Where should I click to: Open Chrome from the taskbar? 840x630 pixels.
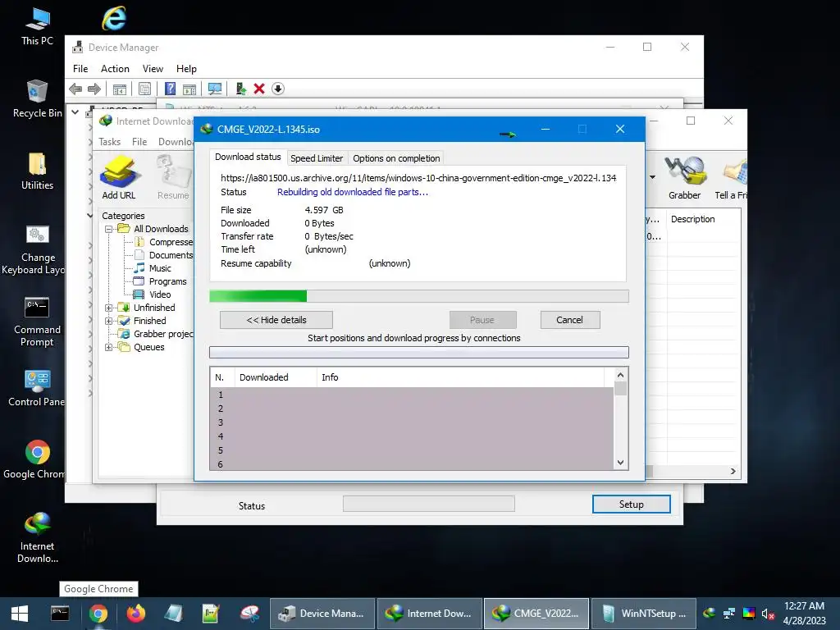tap(98, 613)
